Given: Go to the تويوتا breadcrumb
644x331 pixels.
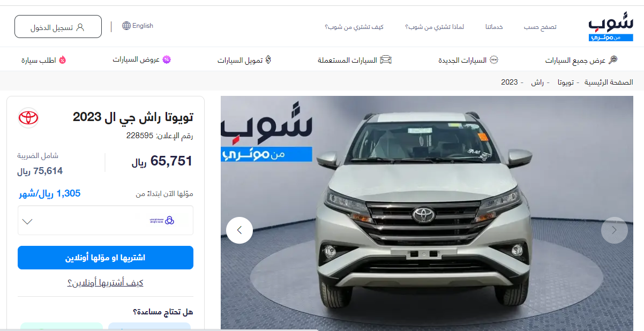Looking at the screenshot, I should click(566, 82).
